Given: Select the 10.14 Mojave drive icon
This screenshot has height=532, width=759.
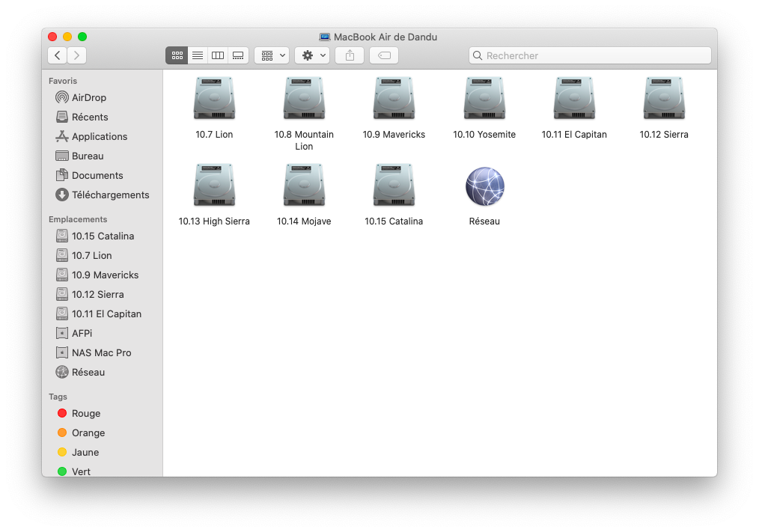Looking at the screenshot, I should click(x=304, y=185).
